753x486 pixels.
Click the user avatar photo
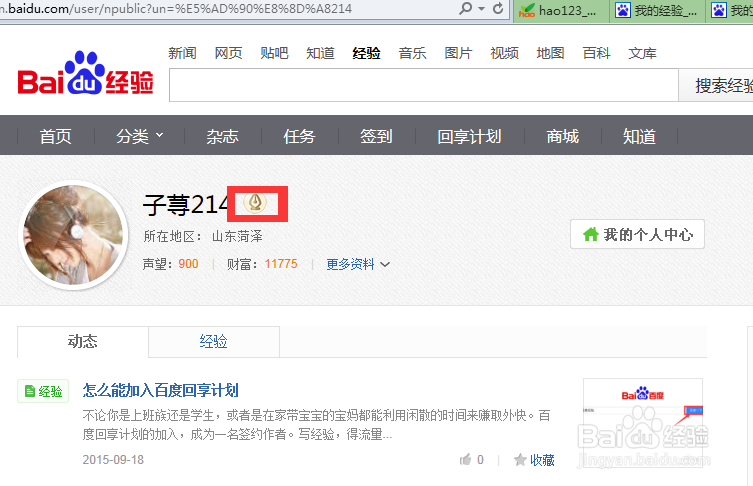73,235
